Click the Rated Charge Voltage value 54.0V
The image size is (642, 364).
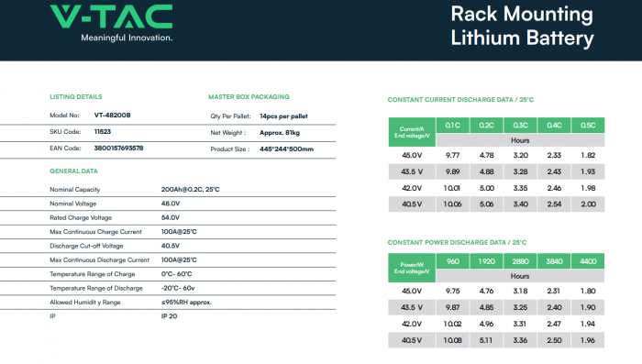171,218
